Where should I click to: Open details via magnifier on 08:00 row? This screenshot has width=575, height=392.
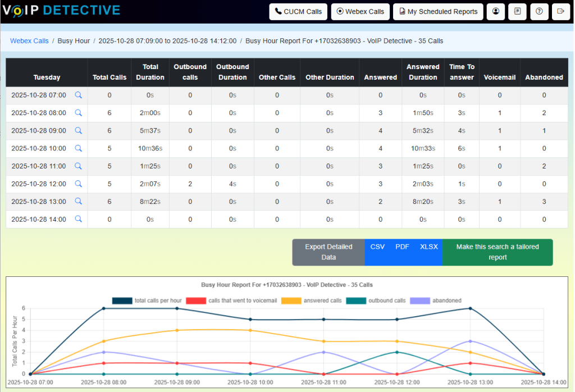pyautogui.click(x=78, y=113)
